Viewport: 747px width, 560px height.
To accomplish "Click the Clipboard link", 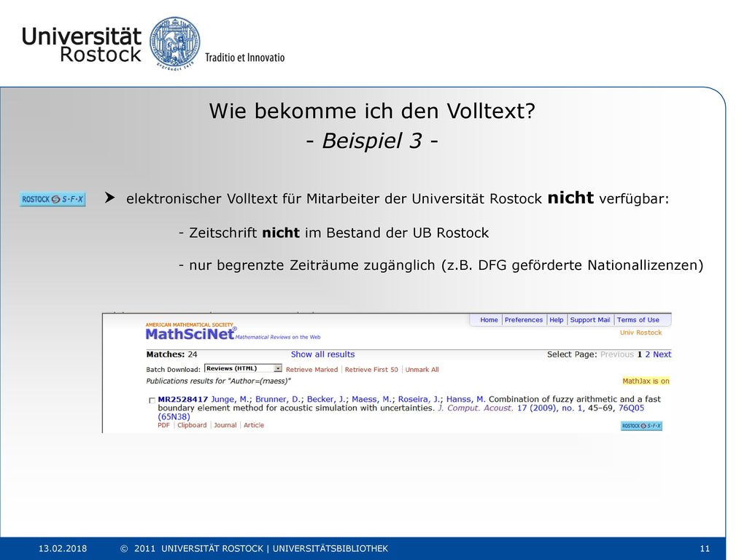I will [192, 425].
